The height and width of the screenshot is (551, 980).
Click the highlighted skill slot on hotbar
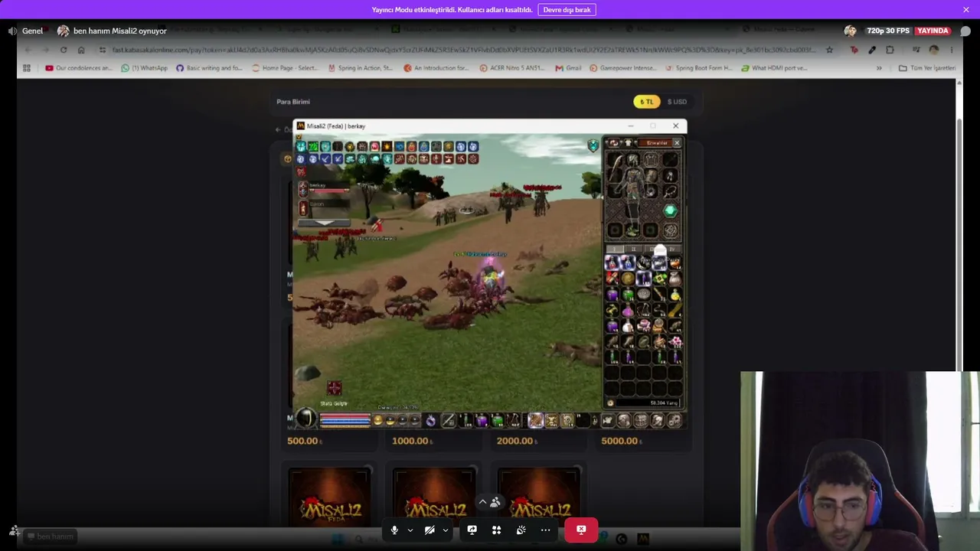[x=535, y=419]
